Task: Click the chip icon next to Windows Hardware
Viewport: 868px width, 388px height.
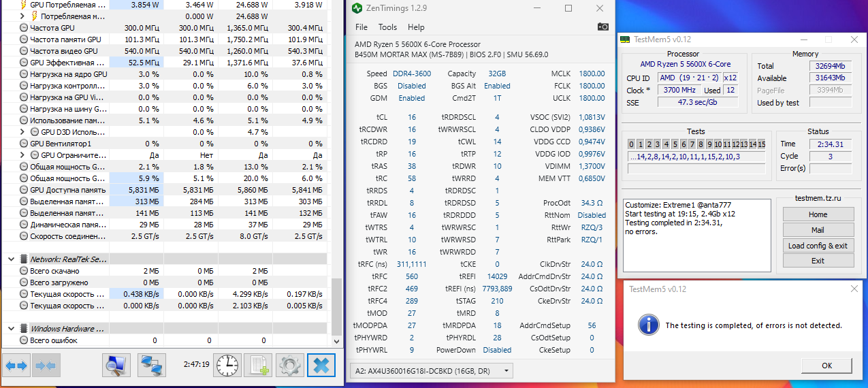Action: point(24,329)
